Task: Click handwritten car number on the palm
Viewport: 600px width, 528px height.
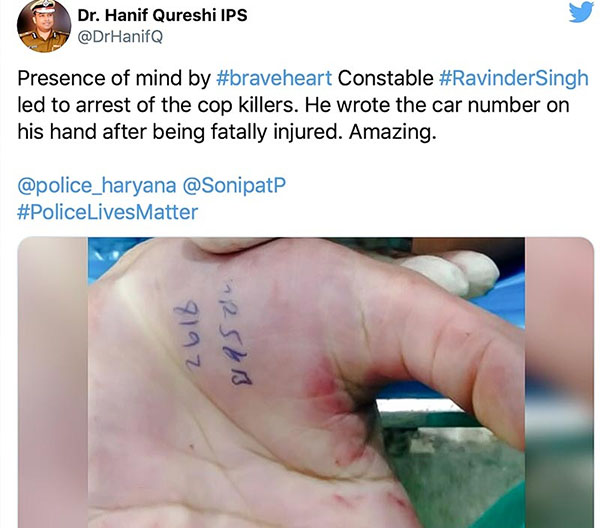Action: tap(214, 331)
